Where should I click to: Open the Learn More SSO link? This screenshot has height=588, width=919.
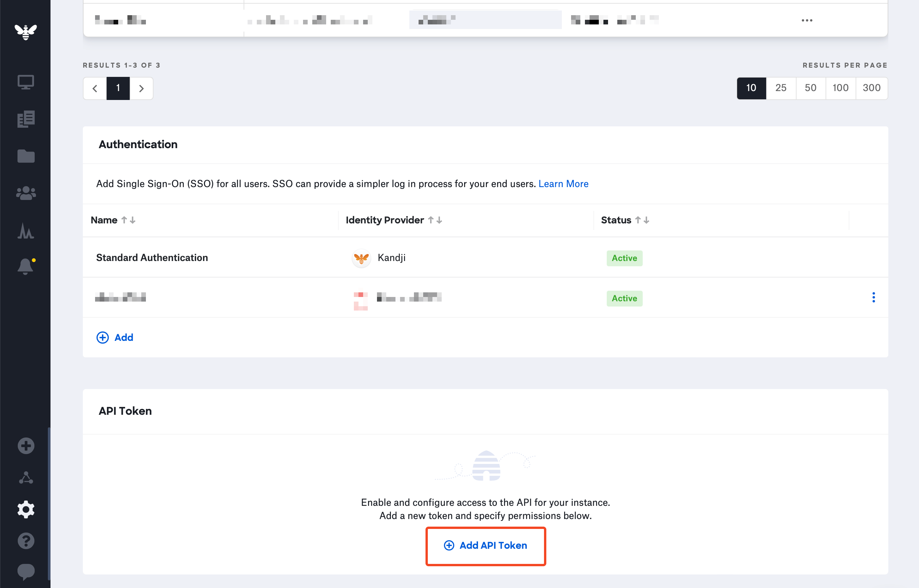click(x=563, y=184)
